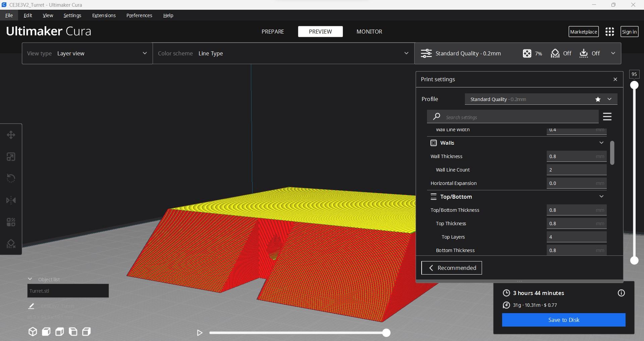Click the Top/Bottom Thickness value field
644x341 pixels.
pos(576,210)
